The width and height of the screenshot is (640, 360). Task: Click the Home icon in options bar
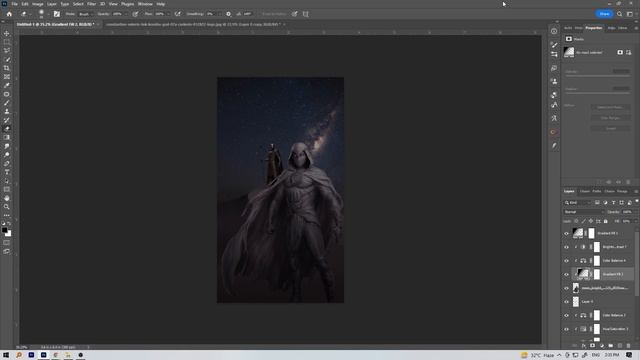point(9,14)
